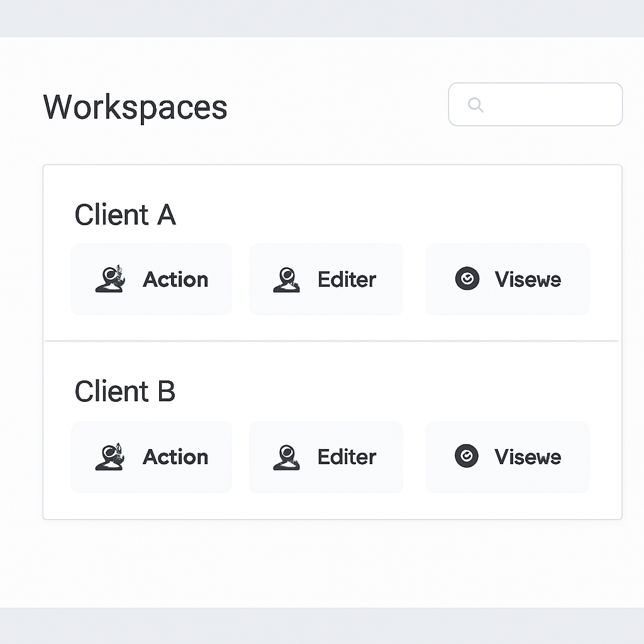Click the Editer person icon under Client A
This screenshot has width=644, height=644.
286,279
